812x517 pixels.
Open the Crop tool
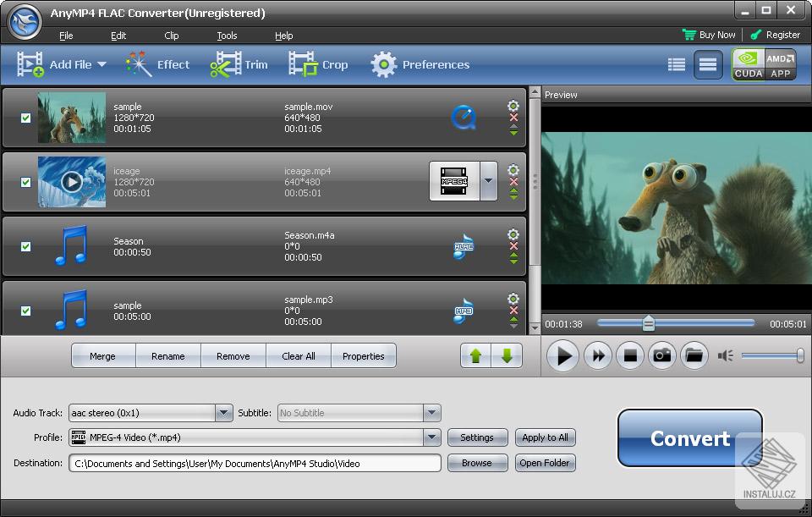319,63
